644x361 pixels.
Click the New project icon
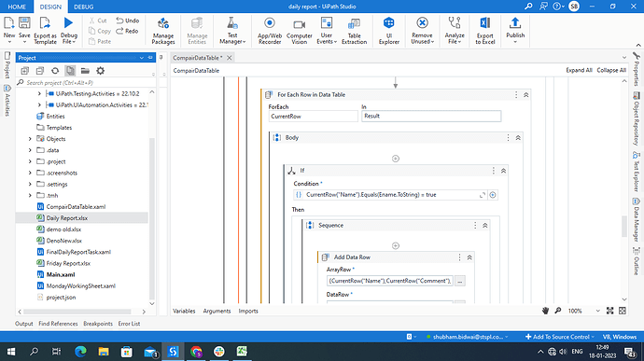pos(9,30)
